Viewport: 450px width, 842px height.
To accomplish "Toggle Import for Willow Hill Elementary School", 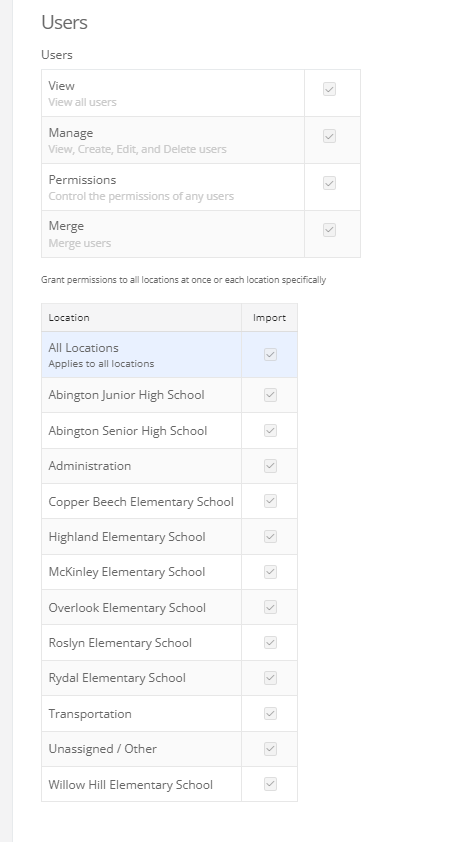I will pos(270,784).
